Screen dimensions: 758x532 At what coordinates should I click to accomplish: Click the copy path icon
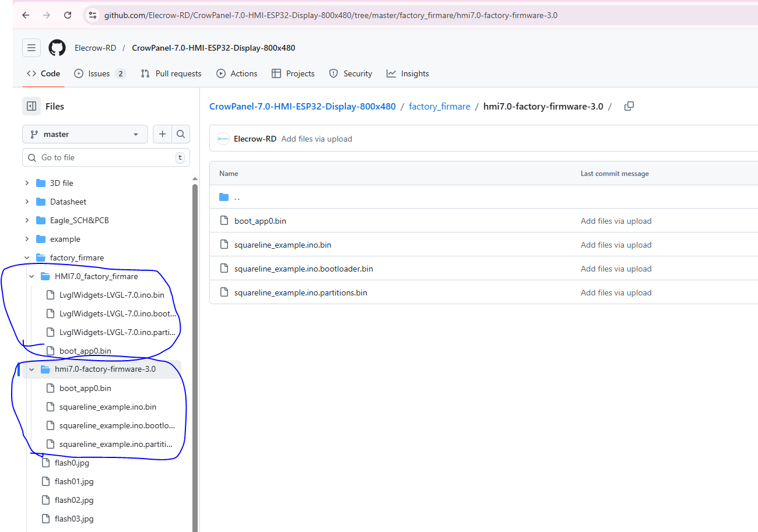[x=629, y=106]
